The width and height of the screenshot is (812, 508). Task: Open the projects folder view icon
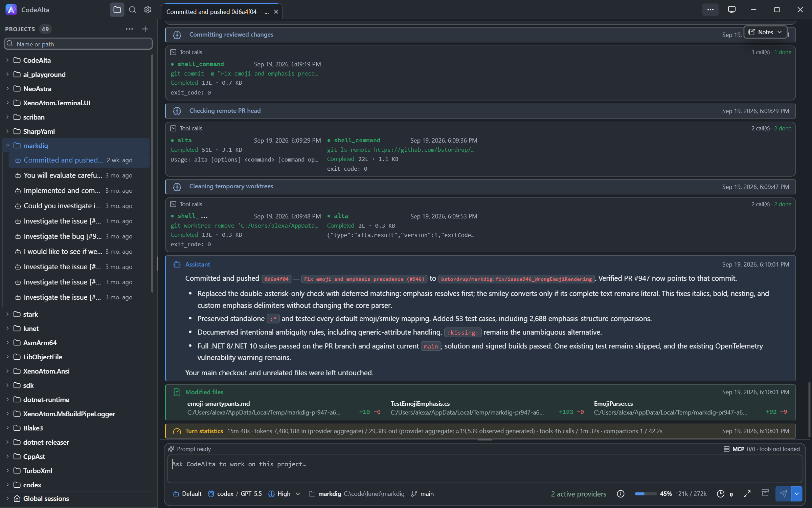(x=117, y=10)
